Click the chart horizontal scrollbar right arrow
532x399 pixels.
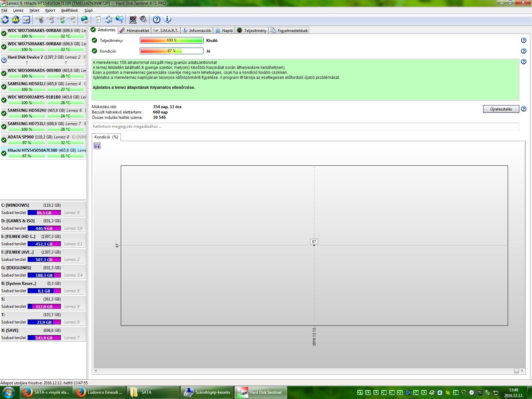[x=522, y=371]
